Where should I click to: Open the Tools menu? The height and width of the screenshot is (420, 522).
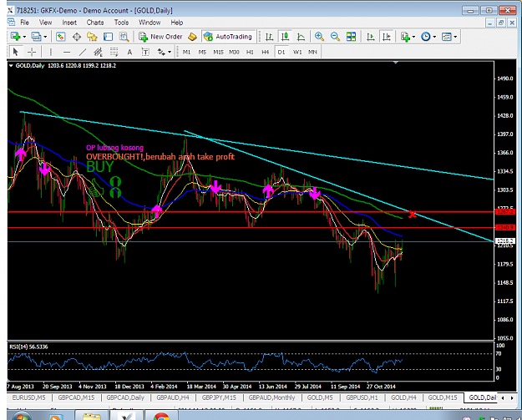click(121, 23)
